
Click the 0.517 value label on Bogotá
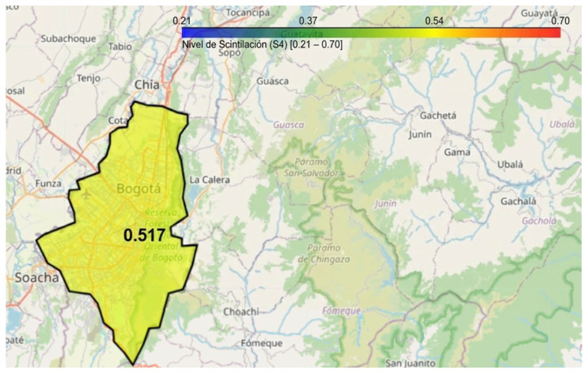(144, 235)
